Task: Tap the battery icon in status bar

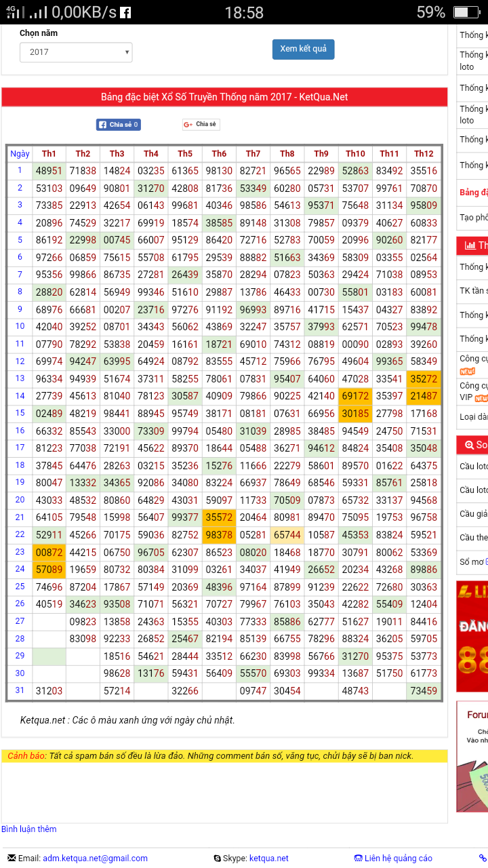Action: click(466, 12)
